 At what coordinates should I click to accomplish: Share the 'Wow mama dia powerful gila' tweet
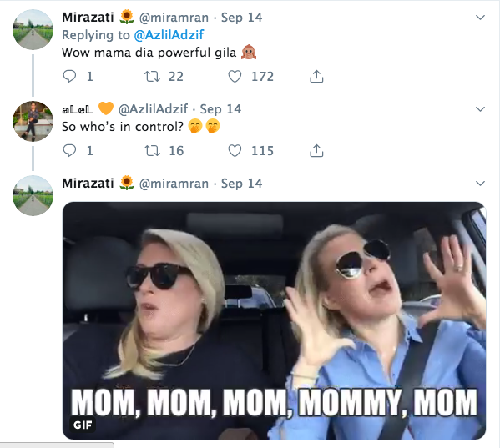tap(316, 77)
